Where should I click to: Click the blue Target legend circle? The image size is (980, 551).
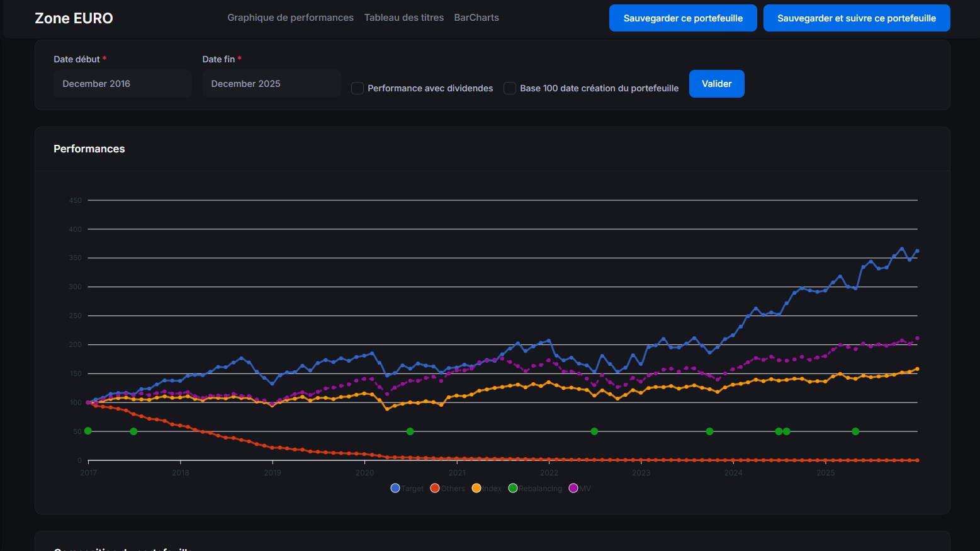click(394, 487)
